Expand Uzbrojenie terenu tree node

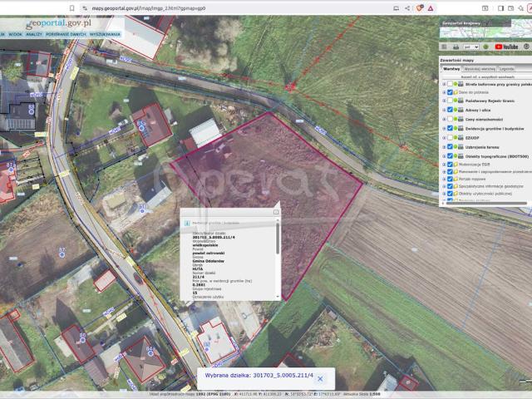coord(444,147)
